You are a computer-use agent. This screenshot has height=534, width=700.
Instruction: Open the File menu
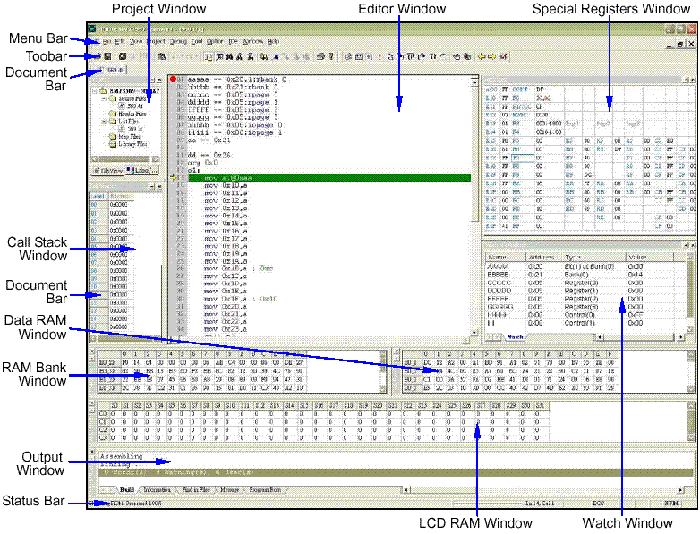pos(106,42)
